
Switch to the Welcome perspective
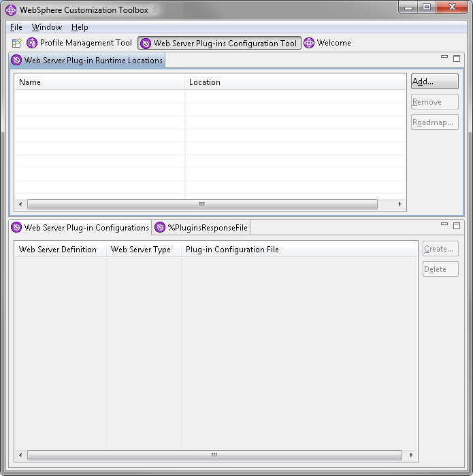[x=327, y=43]
